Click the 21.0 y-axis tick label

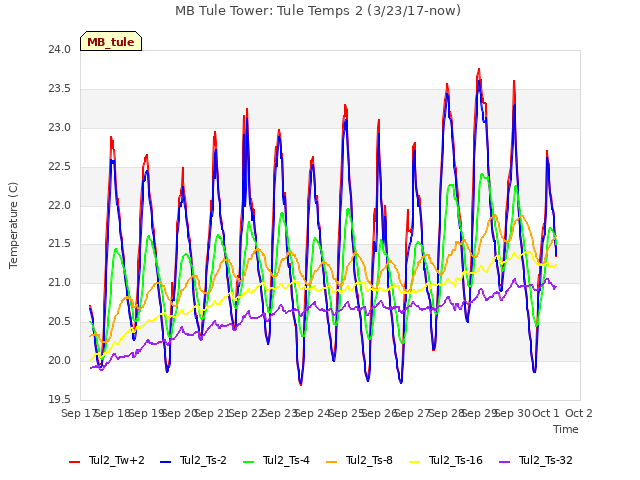point(60,283)
